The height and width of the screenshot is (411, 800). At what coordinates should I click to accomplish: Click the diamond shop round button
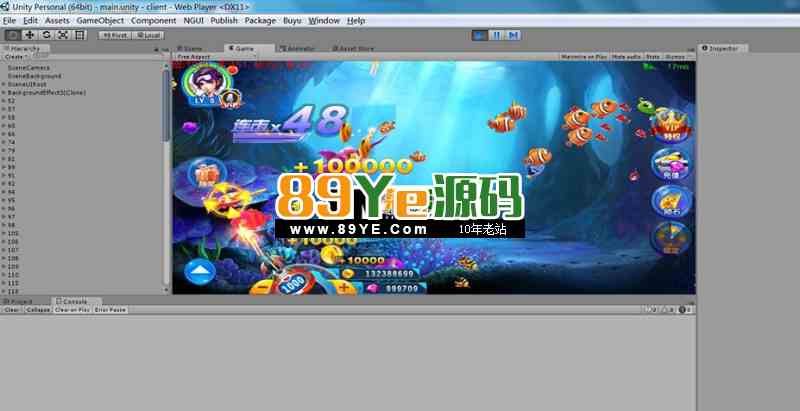pyautogui.click(x=672, y=201)
